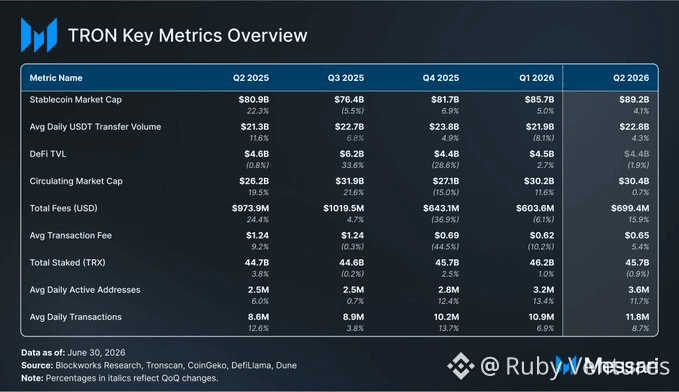The image size is (679, 392).
Task: Click the $85.7B Stablecoin Market Cap value
Action: 540,100
